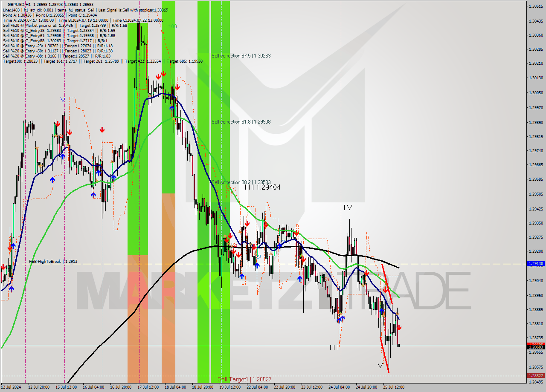
Task: Click the 1.29275 price axis label
Action: point(535,237)
